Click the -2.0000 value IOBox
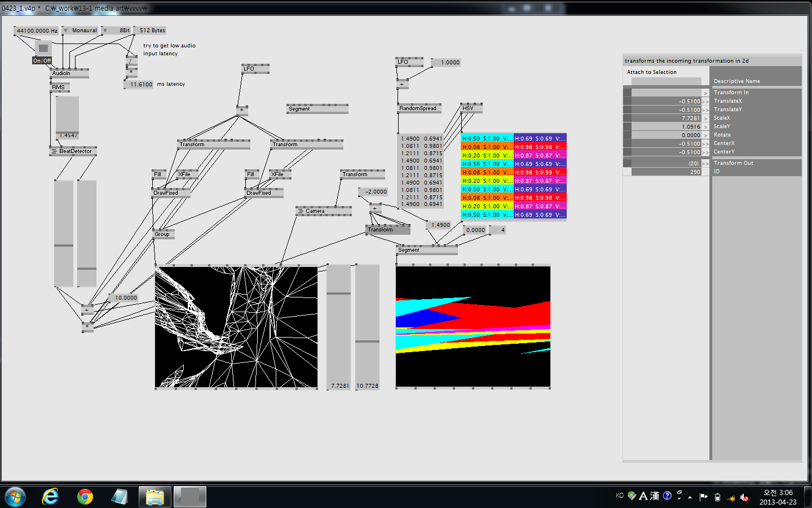 (373, 192)
